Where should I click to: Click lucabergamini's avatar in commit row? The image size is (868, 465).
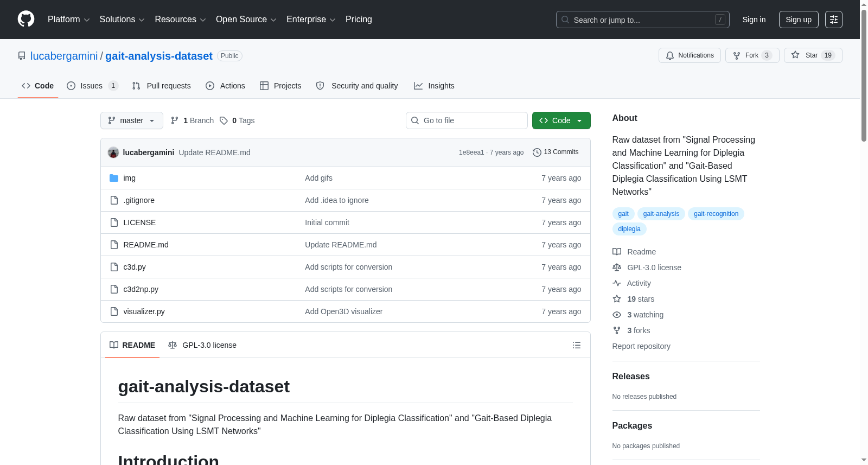(x=113, y=152)
